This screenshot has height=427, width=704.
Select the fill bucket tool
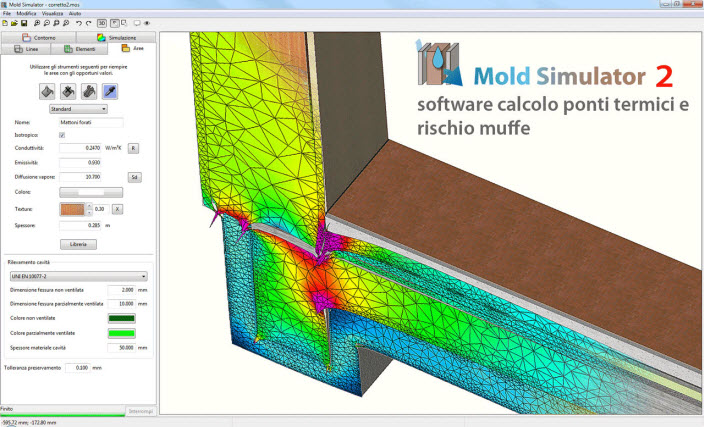pyautogui.click(x=47, y=92)
